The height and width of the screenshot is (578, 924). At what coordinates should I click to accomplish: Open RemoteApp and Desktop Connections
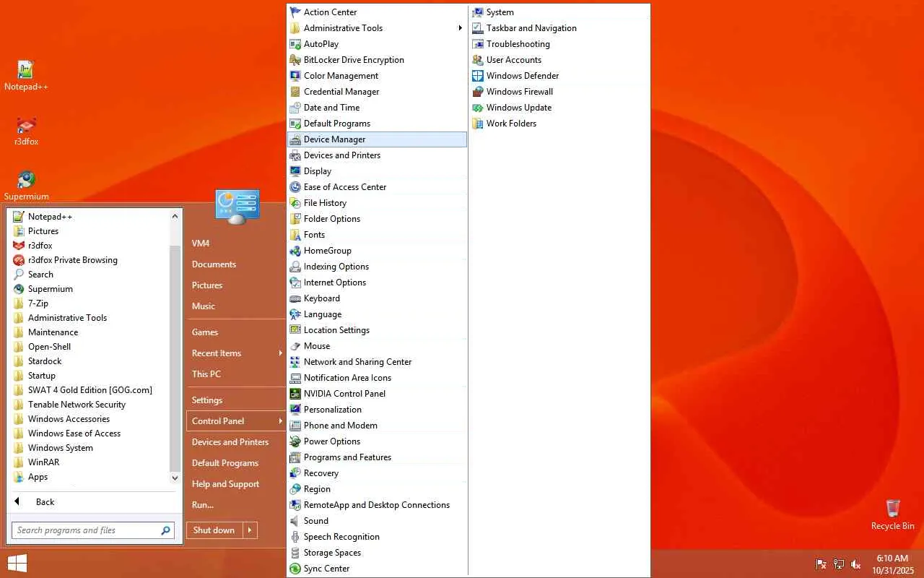coord(378,505)
